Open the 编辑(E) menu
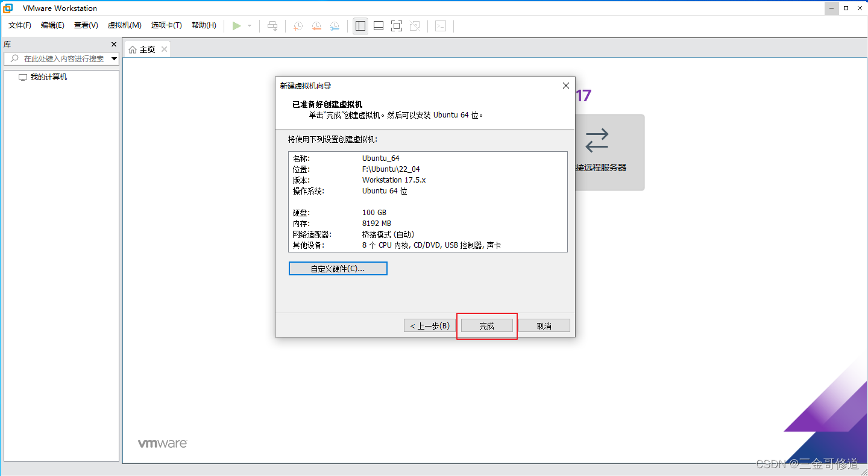 coord(52,25)
